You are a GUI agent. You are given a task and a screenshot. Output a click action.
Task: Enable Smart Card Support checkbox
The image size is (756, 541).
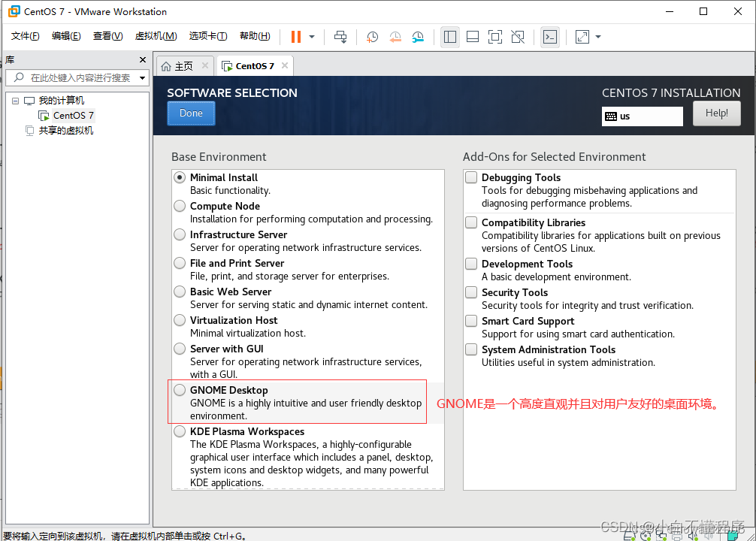(x=471, y=321)
